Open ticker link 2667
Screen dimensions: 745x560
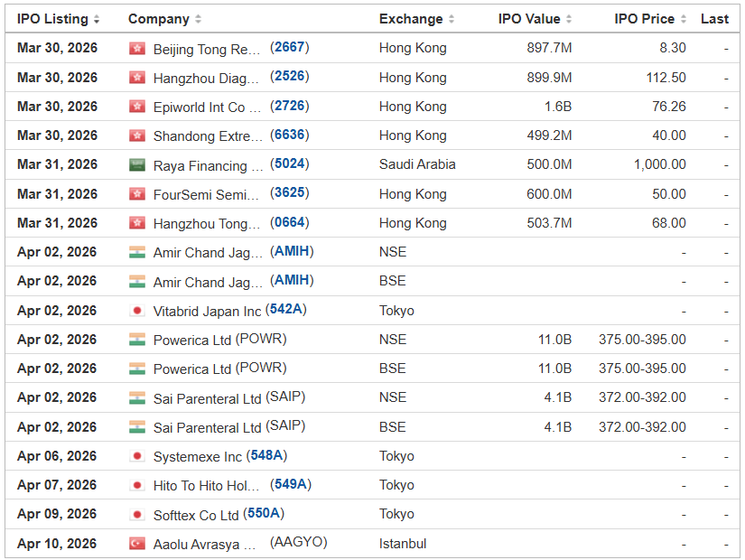tap(289, 47)
